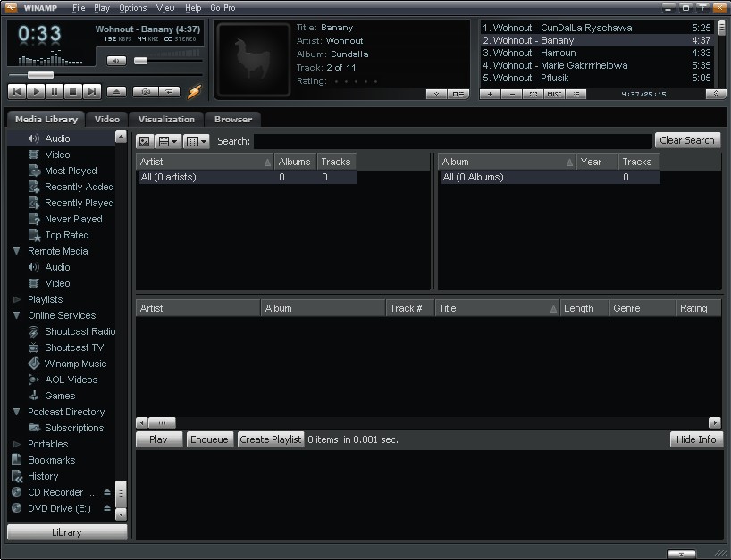Open the View menu
The image size is (731, 560).
tap(165, 8)
